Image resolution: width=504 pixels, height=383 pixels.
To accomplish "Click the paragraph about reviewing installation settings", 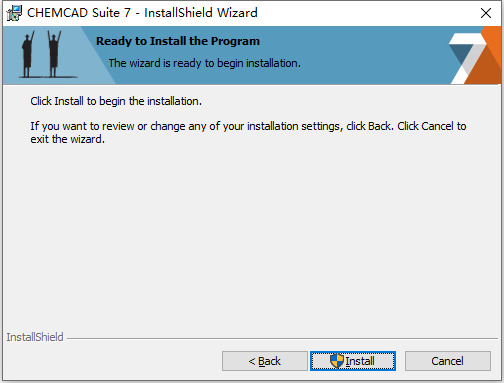I will (x=248, y=132).
